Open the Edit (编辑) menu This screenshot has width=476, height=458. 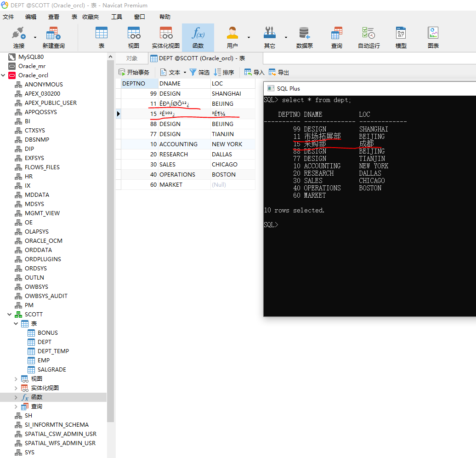point(31,17)
